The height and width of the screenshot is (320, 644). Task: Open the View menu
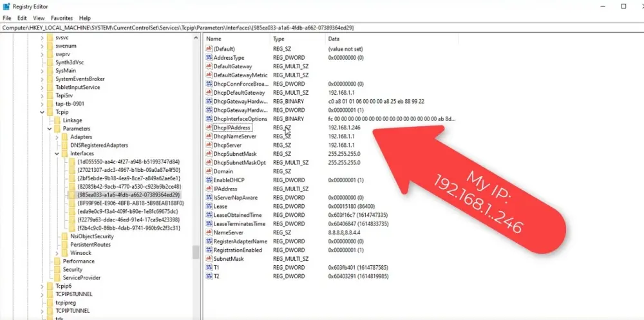click(x=39, y=18)
